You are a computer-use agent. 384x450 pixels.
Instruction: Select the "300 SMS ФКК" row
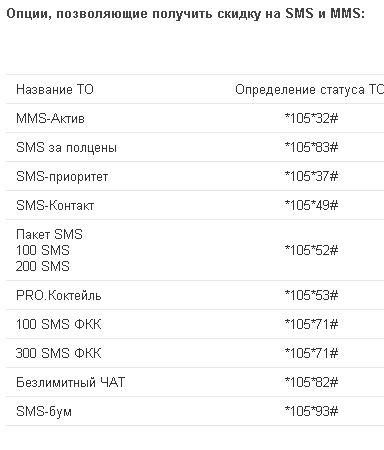point(195,353)
